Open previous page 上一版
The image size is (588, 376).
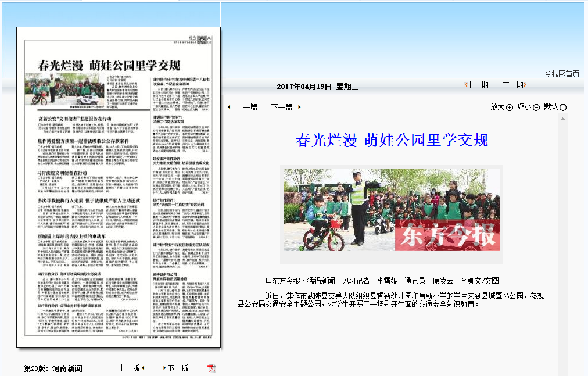(x=130, y=368)
